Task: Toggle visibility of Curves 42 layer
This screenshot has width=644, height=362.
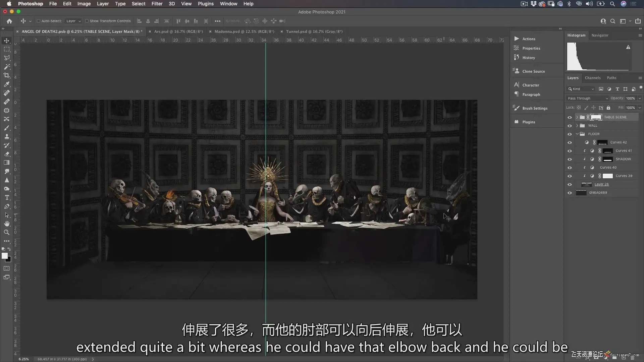Action: click(x=570, y=142)
